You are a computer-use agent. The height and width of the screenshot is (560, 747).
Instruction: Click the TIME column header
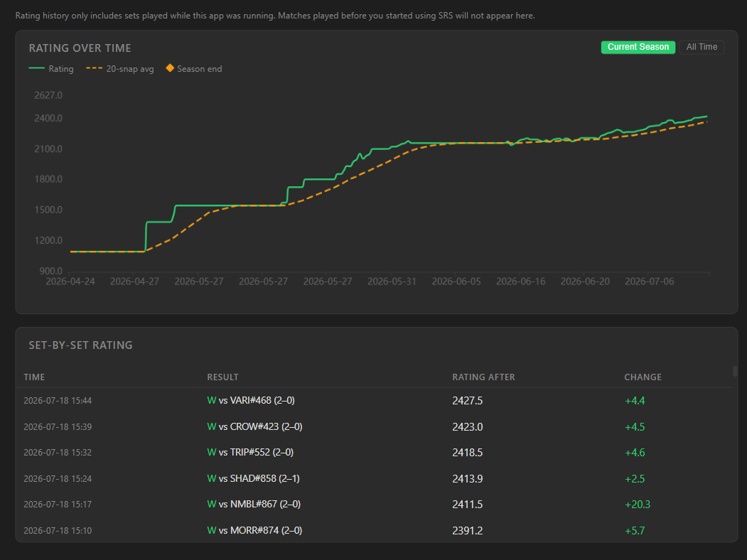pyautogui.click(x=34, y=377)
